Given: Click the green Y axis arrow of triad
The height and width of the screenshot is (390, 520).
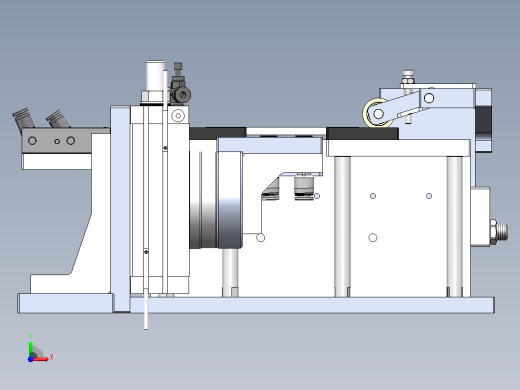Looking at the screenshot, I should pos(31,348).
